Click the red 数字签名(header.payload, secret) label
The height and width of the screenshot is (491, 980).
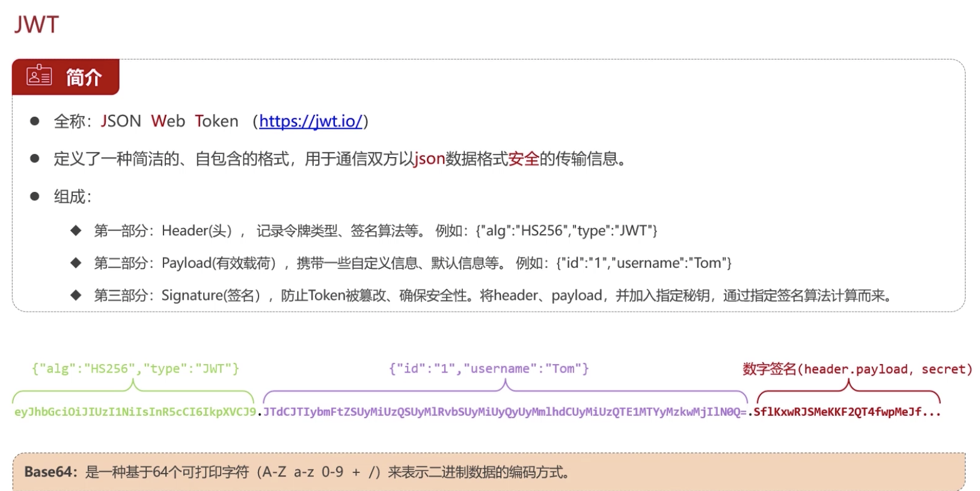(857, 369)
